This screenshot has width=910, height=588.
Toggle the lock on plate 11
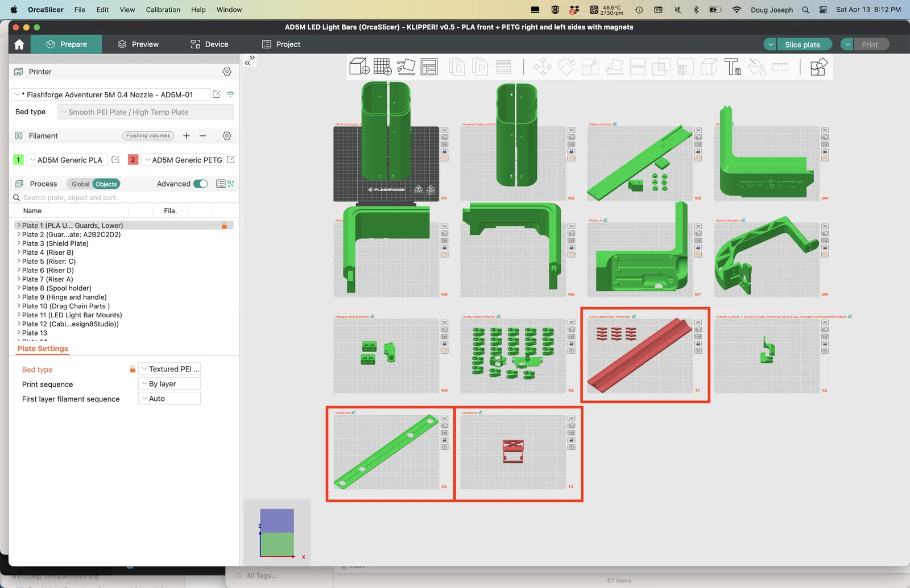point(698,343)
